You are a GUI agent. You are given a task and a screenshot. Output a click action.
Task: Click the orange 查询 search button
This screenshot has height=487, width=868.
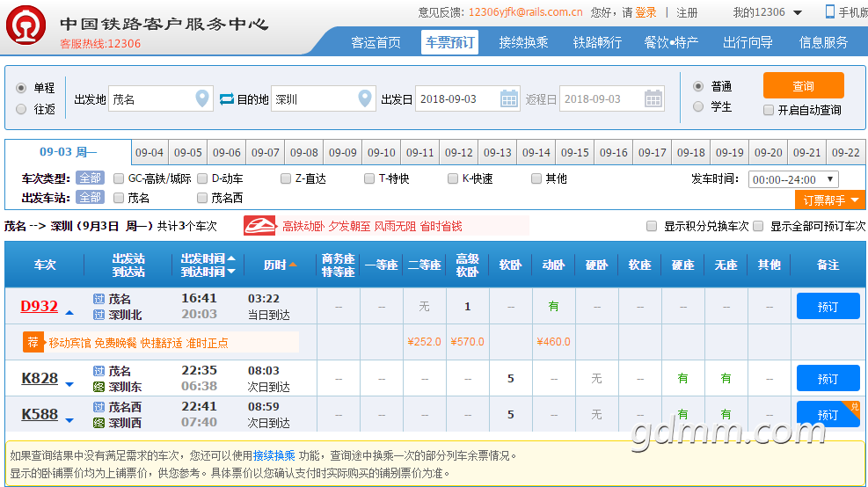click(803, 86)
